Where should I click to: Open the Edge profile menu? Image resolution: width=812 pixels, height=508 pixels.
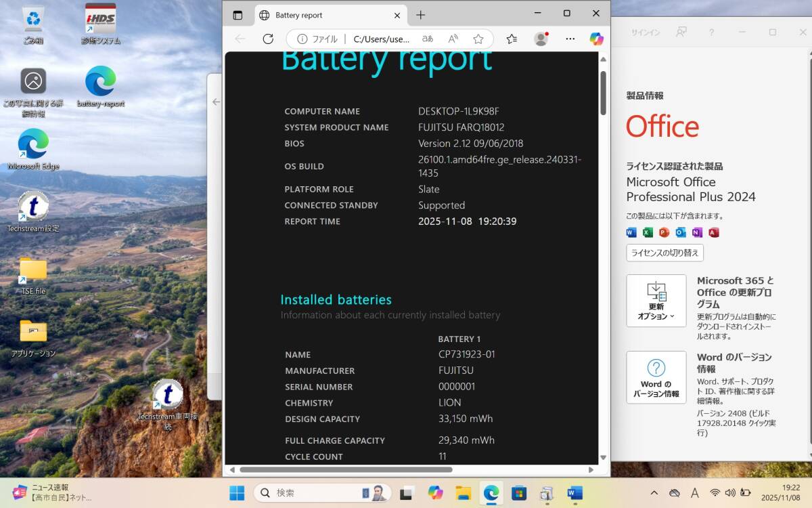(x=541, y=39)
